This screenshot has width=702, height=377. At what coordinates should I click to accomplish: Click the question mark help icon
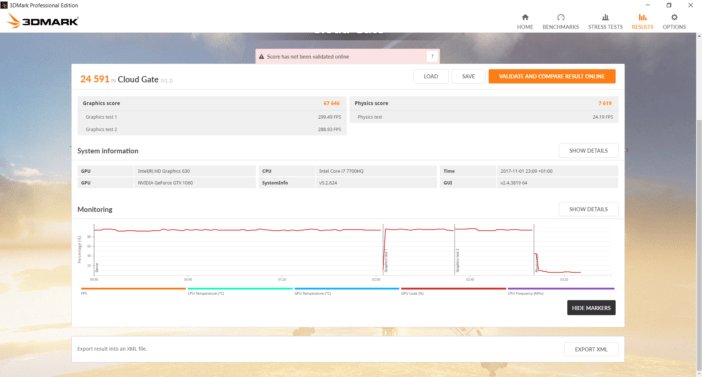[432, 56]
